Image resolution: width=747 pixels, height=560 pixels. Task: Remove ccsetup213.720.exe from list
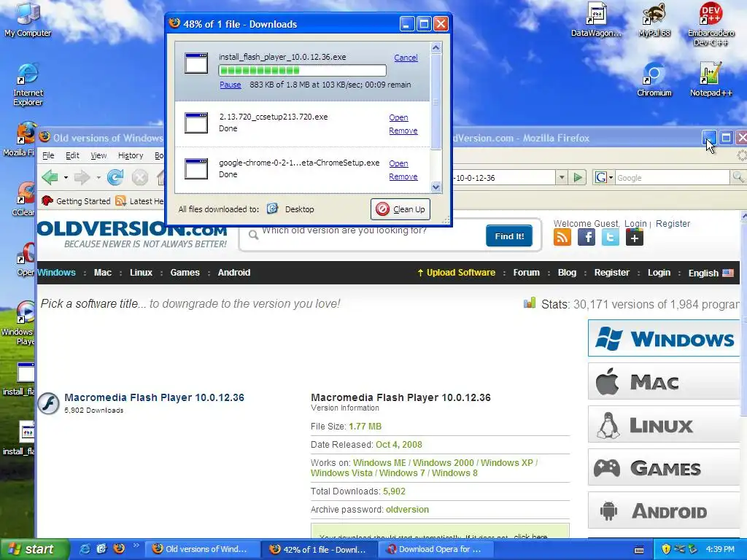(x=403, y=131)
